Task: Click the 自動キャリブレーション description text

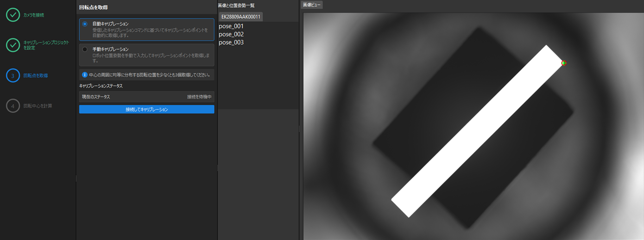Action: (150, 33)
